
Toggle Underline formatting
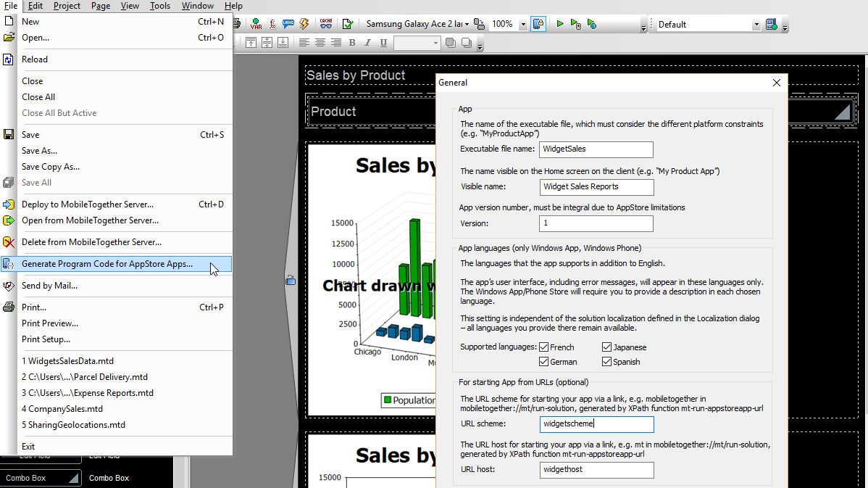[383, 43]
